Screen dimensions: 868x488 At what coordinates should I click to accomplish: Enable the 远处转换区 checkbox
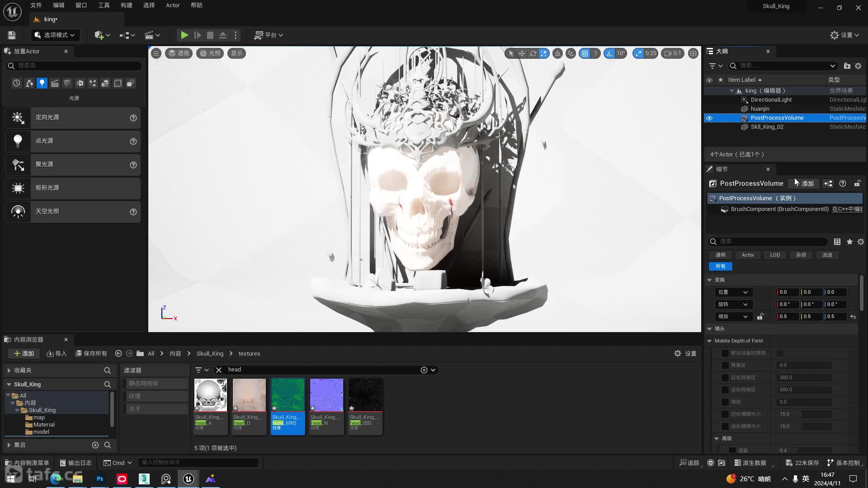[725, 389]
